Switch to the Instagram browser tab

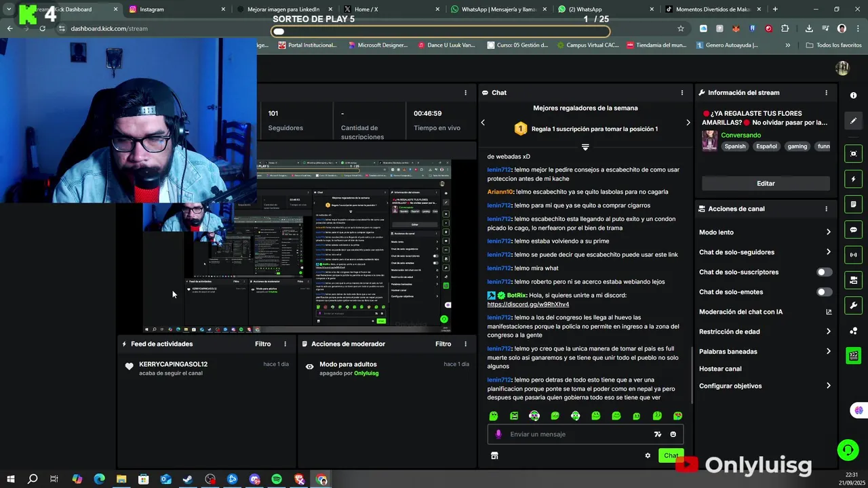click(x=176, y=9)
